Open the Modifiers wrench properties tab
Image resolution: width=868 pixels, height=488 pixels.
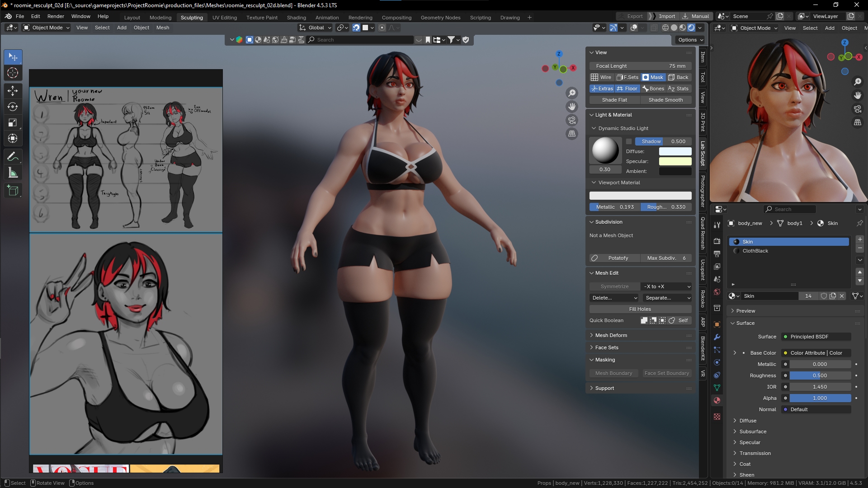click(717, 337)
